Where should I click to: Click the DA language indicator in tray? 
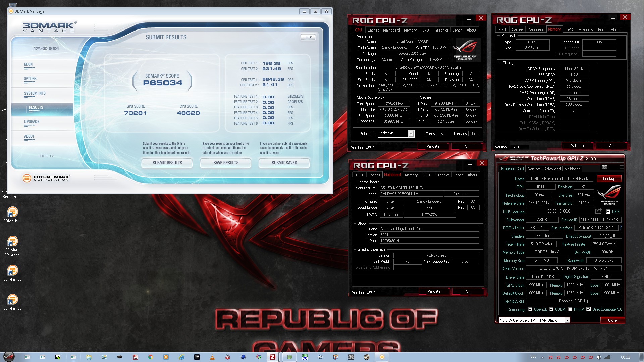(x=533, y=357)
